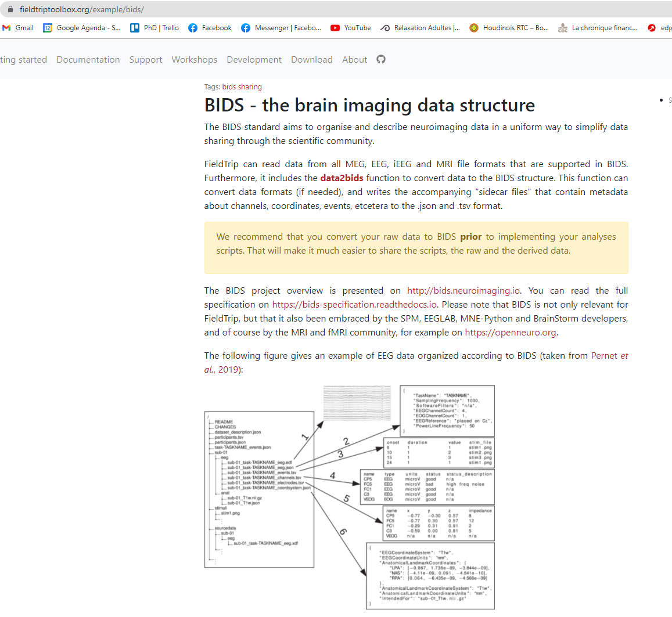Open Messenger from the bookmarks bar
The height and width of the screenshot is (617, 672).
point(281,27)
